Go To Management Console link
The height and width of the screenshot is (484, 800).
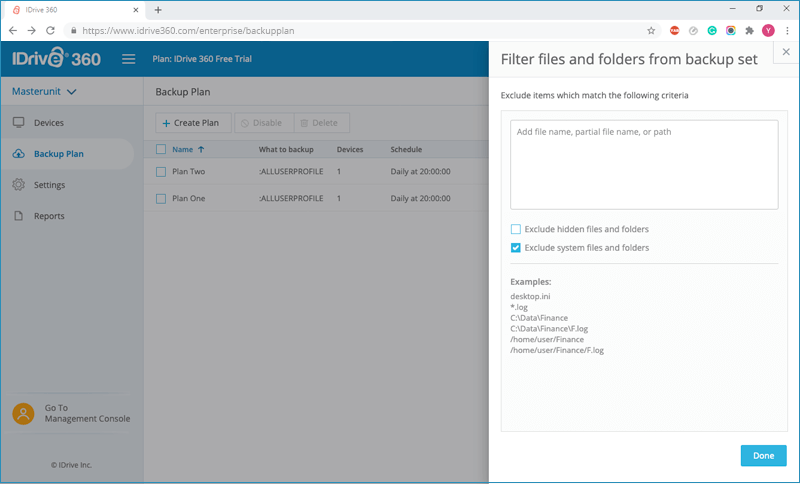pyautogui.click(x=87, y=413)
